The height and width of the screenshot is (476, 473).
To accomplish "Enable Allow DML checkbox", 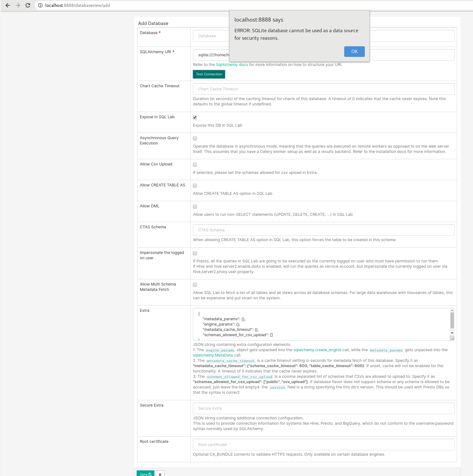I will coord(195,206).
